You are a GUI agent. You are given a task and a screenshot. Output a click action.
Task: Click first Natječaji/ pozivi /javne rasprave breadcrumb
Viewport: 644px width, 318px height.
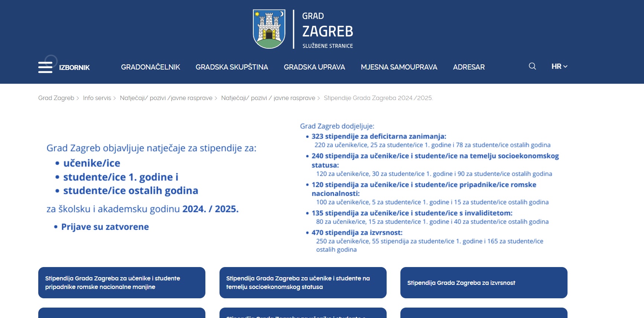tap(166, 98)
